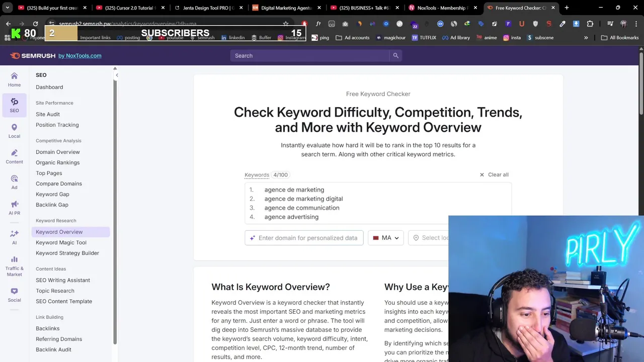Click the Chrome profile avatar
The image size is (644, 362).
tap(623, 24)
